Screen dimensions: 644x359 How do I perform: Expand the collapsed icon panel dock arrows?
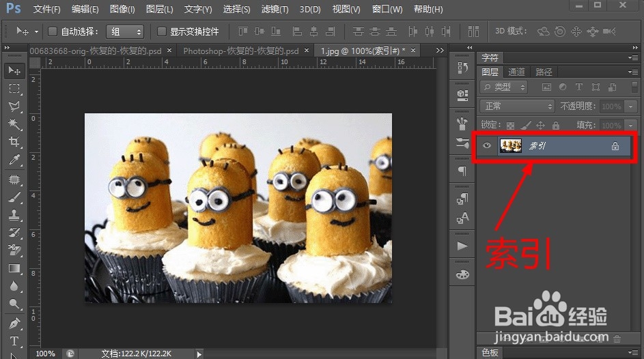(469, 48)
